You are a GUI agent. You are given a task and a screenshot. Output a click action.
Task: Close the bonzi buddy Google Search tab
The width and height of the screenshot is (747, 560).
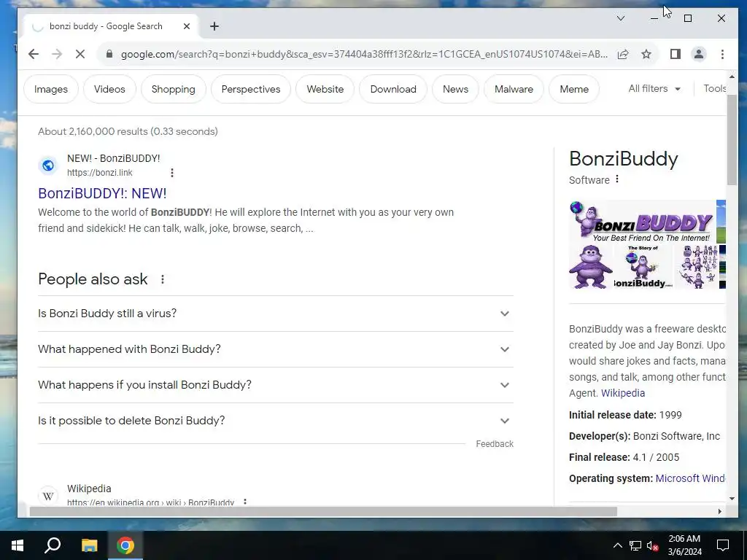coord(187,26)
